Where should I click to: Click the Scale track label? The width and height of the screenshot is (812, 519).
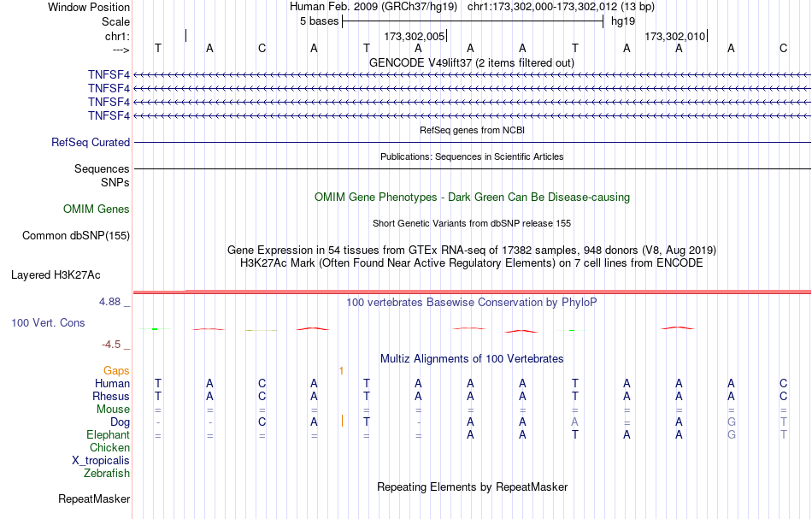[x=115, y=21]
